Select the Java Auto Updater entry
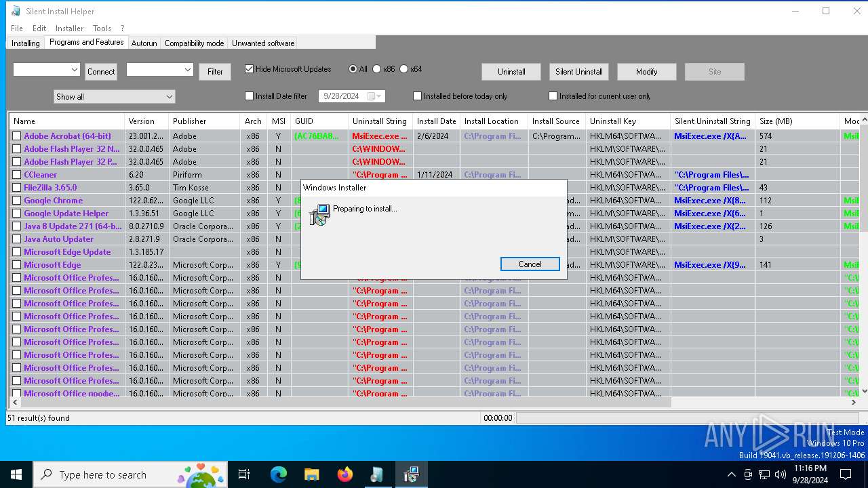The width and height of the screenshot is (868, 488). (59, 239)
